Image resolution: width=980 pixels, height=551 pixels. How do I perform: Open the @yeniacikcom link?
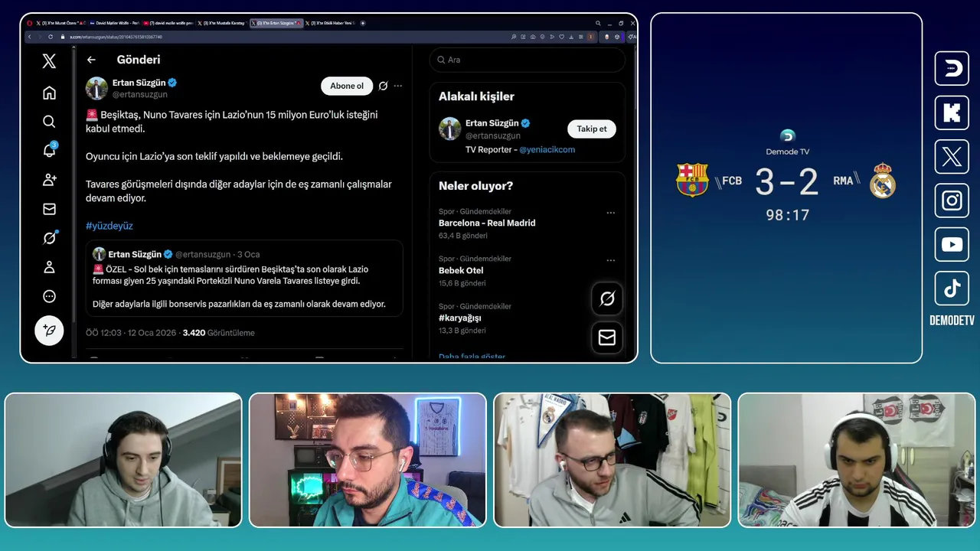[x=547, y=149]
